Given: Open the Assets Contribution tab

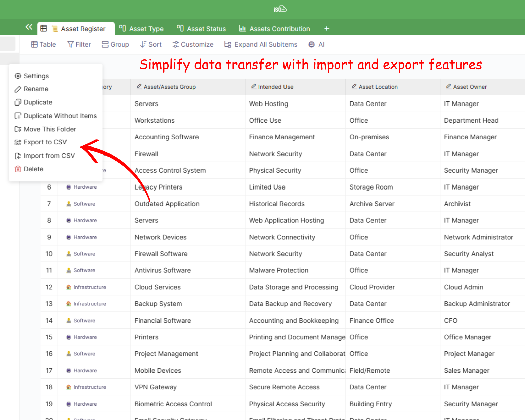Looking at the screenshot, I should [274, 29].
